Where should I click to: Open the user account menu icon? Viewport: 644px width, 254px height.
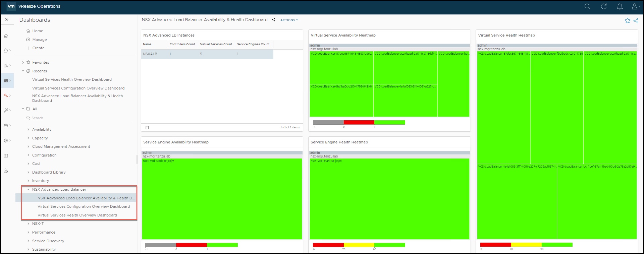point(635,6)
